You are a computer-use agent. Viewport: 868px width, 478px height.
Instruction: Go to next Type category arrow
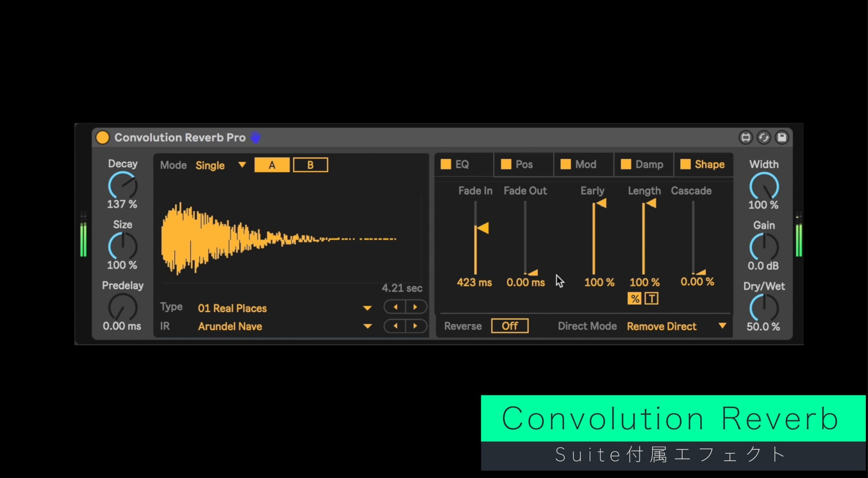416,307
